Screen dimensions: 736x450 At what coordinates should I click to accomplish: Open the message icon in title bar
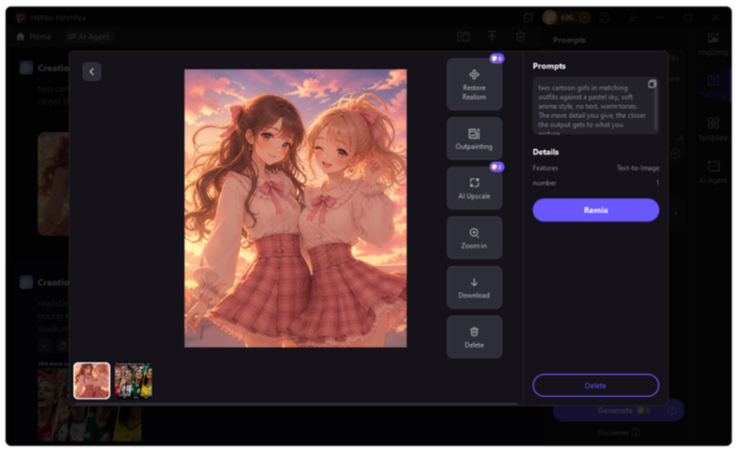(x=528, y=18)
